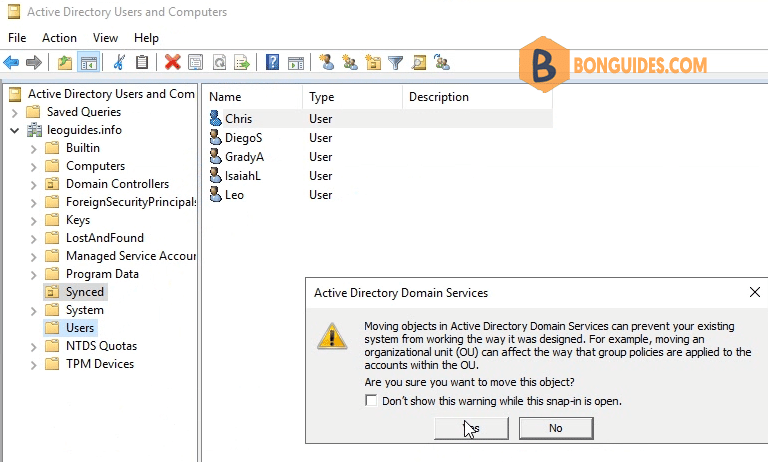The image size is (768, 462).
Task: Collapse the leoguides.info domain node
Action: (15, 130)
